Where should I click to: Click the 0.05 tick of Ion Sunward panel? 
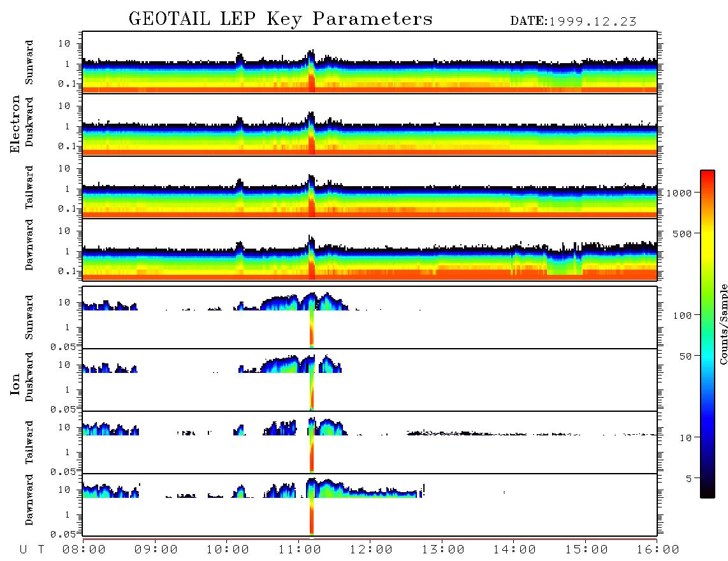tap(62, 347)
